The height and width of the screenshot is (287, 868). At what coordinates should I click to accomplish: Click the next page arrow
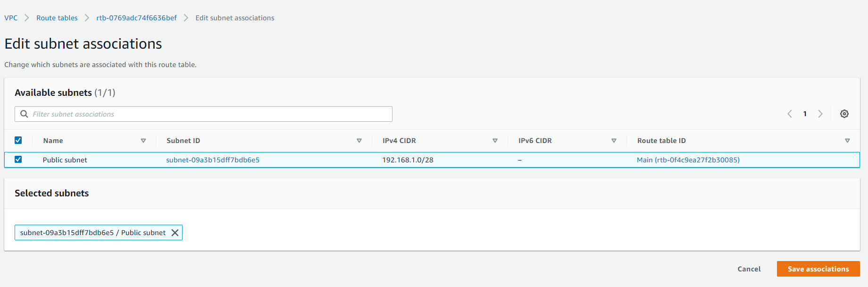click(820, 114)
